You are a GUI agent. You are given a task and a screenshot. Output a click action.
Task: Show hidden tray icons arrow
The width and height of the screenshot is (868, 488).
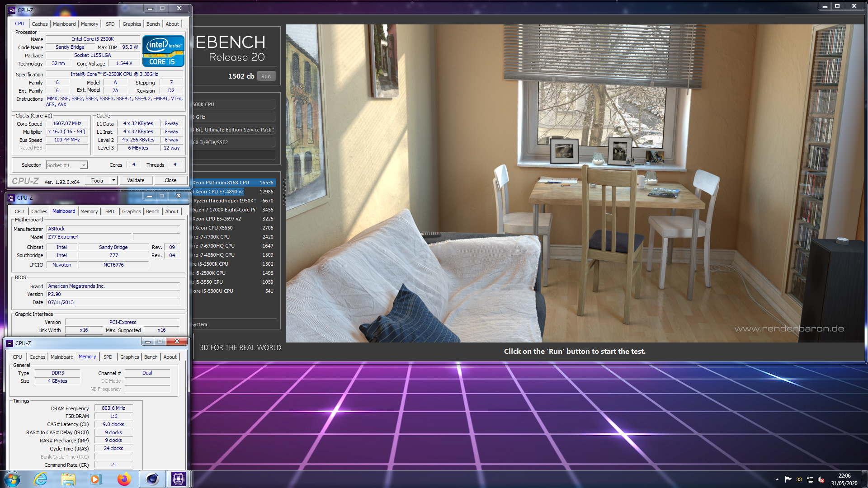coord(777,479)
